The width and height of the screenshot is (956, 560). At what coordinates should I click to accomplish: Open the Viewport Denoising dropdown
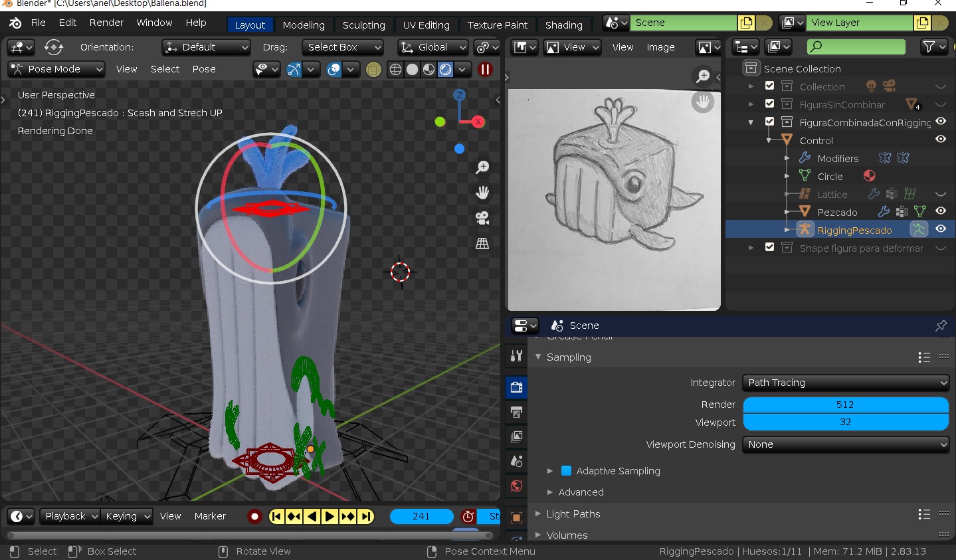click(x=846, y=444)
